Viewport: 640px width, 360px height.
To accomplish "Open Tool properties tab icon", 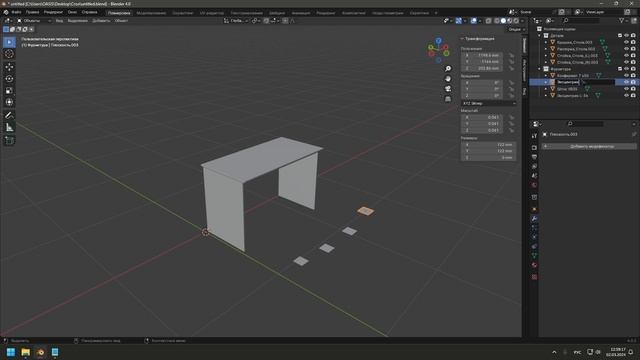I will (534, 136).
